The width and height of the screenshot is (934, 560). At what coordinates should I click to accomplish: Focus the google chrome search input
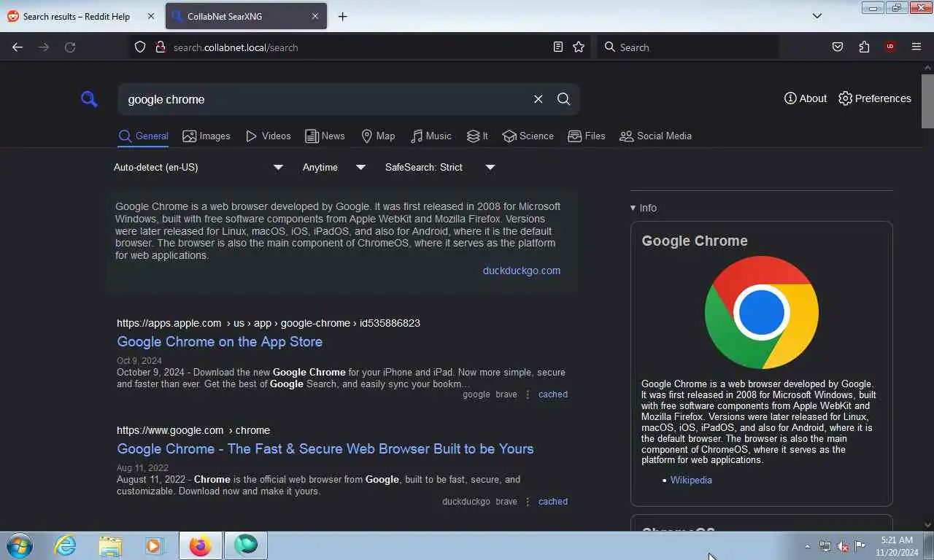(325, 99)
